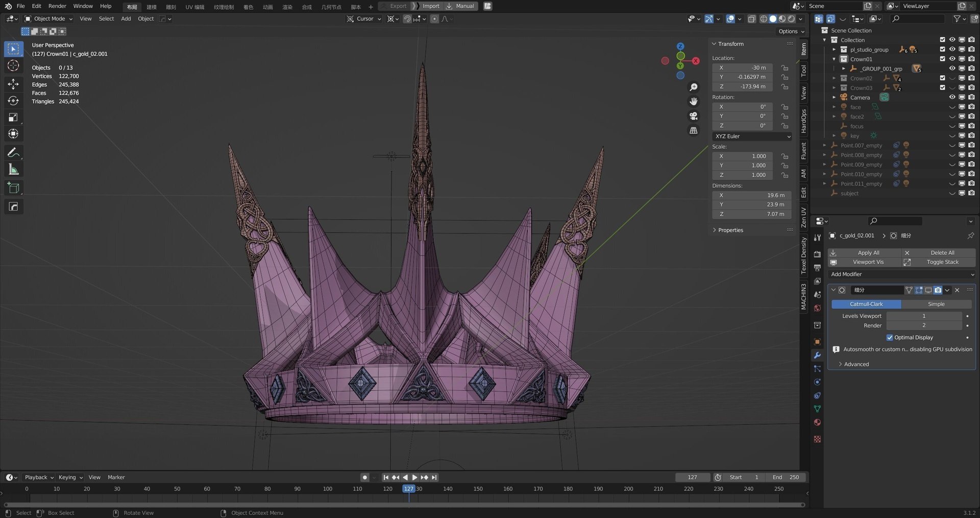
Task: Toggle snapping magnet in header
Action: 407,19
